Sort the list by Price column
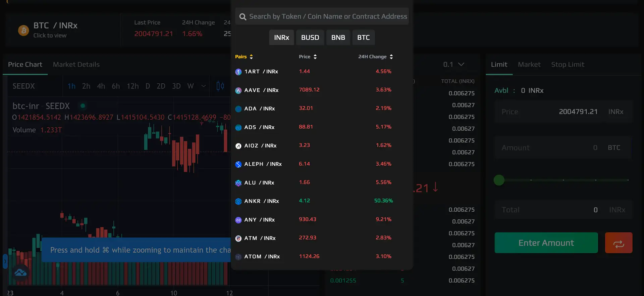644x296 pixels. pos(308,57)
